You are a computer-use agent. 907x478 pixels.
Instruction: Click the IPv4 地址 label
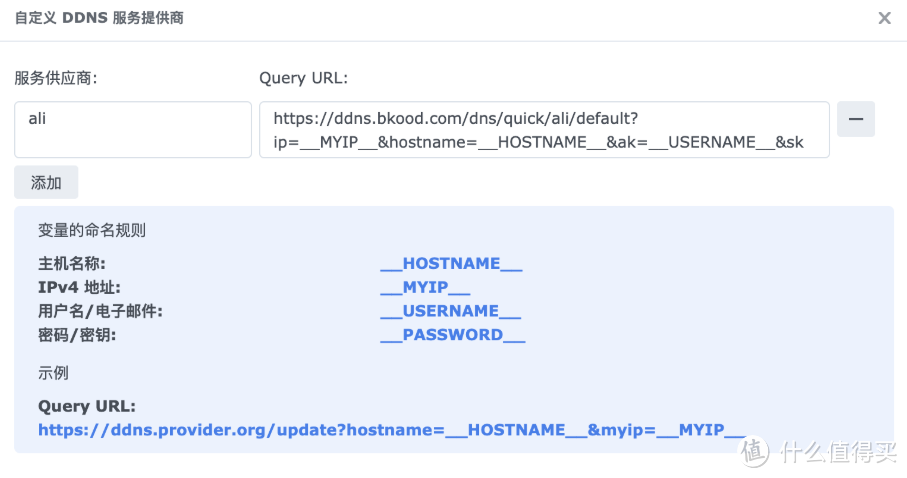(79, 288)
